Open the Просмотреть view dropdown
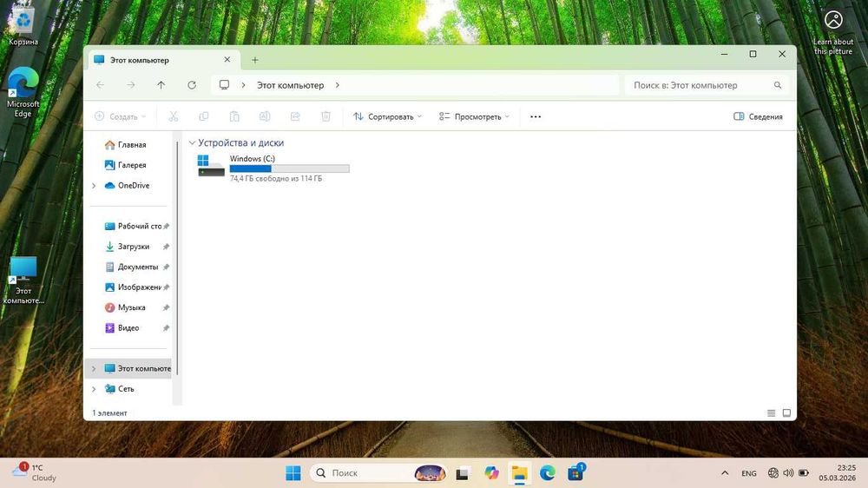 click(474, 116)
